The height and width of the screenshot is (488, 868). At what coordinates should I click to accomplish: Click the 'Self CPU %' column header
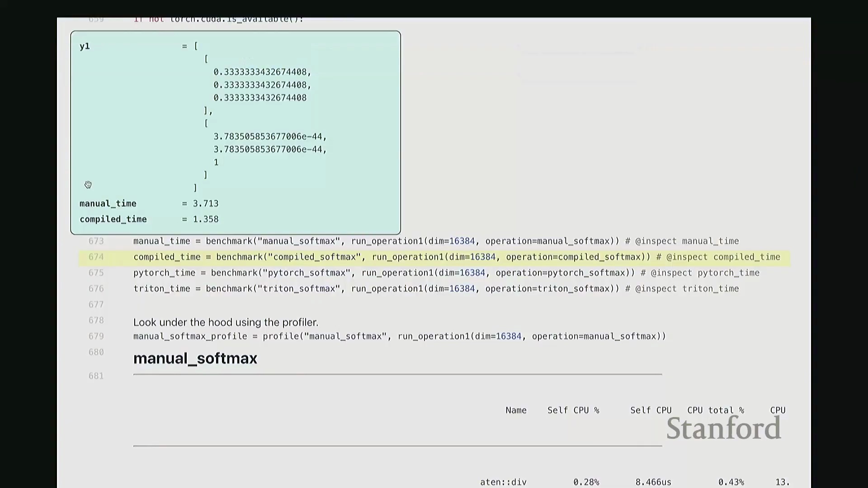pyautogui.click(x=573, y=410)
